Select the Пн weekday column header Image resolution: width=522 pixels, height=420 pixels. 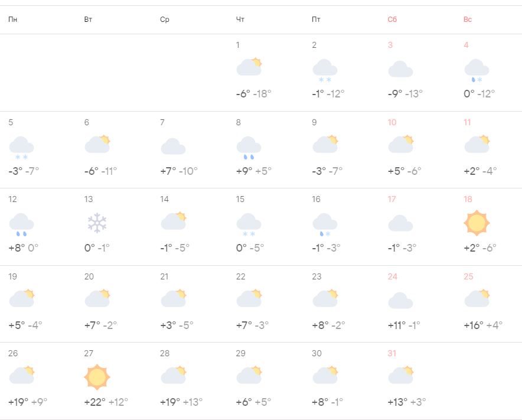13,19
